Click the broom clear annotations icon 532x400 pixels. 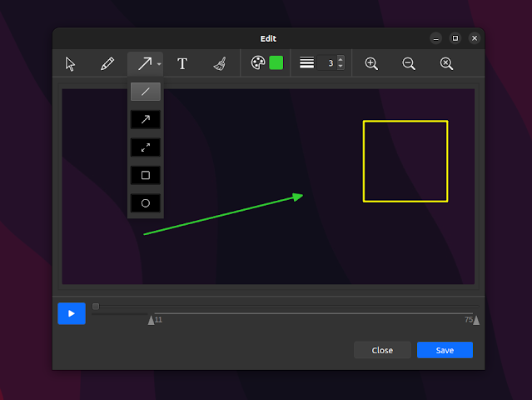click(x=220, y=63)
